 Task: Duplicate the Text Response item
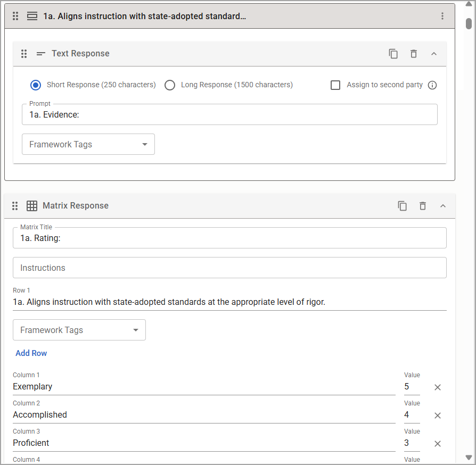393,54
